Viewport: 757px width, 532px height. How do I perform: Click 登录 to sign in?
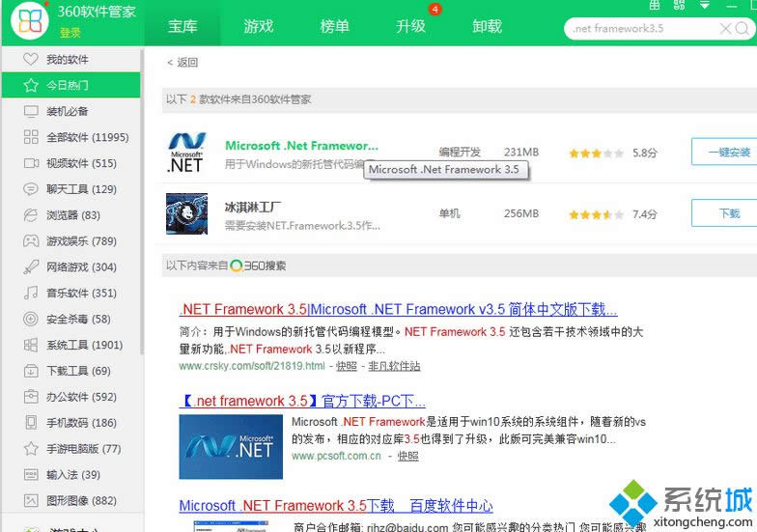[70, 33]
